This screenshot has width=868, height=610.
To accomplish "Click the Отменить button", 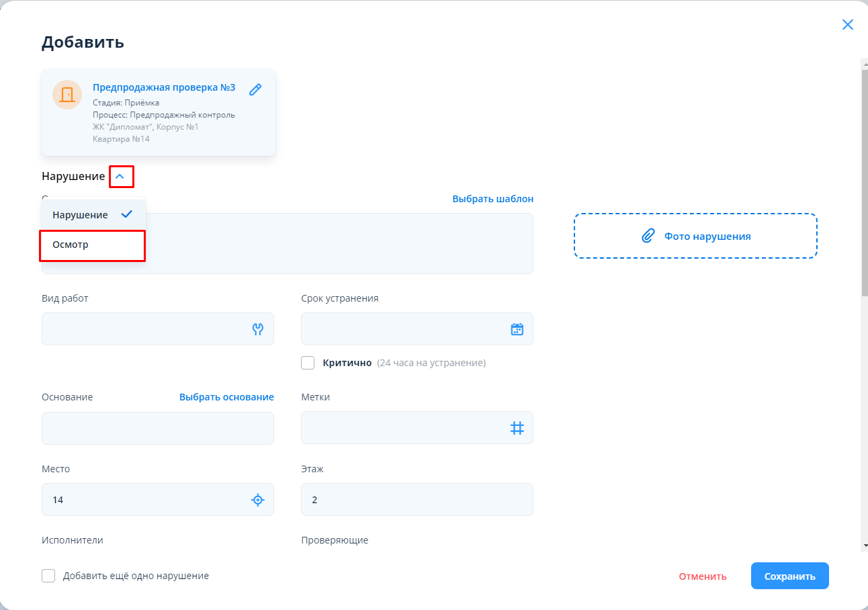I will coord(702,576).
